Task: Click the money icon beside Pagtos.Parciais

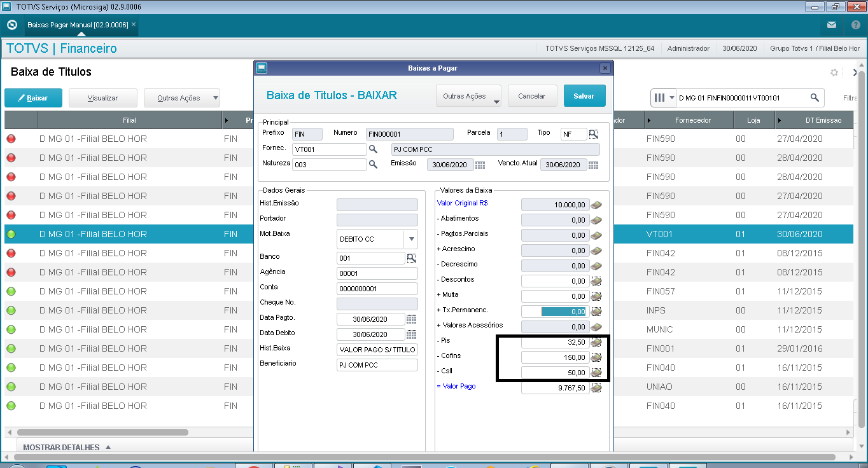Action: 596,235
